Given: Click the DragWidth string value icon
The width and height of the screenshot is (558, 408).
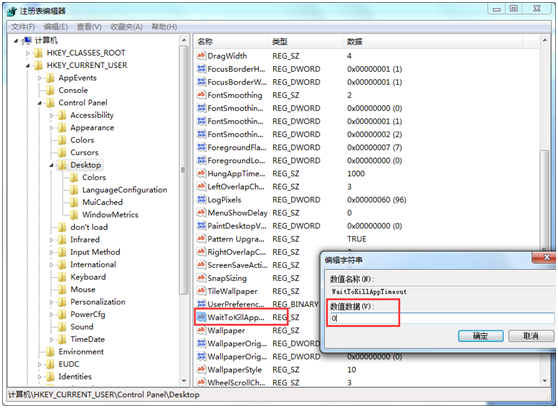Looking at the screenshot, I should 201,56.
